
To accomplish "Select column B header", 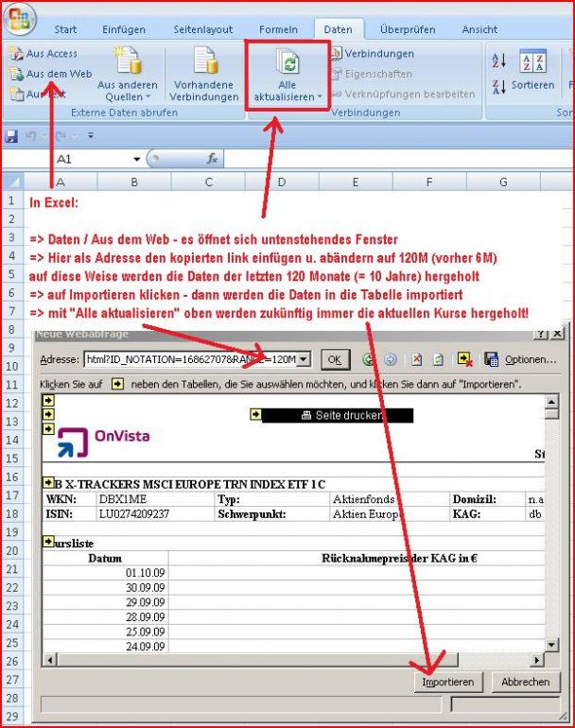I will tap(134, 182).
